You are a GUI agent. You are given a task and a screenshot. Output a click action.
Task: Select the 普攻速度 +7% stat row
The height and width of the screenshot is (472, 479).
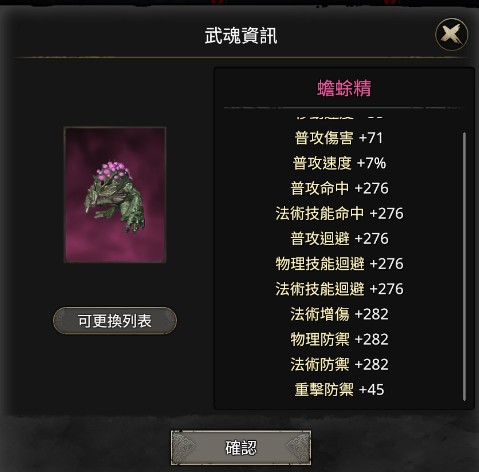pyautogui.click(x=339, y=163)
